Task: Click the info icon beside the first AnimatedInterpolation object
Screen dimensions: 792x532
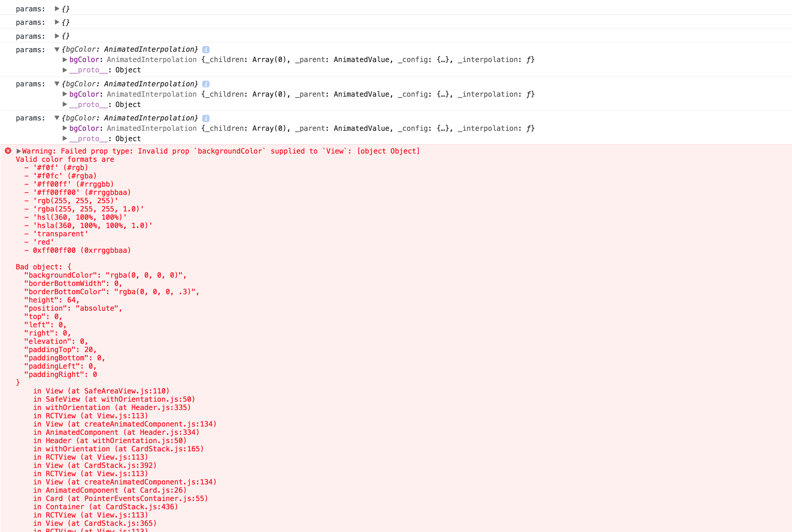Action: tap(206, 49)
